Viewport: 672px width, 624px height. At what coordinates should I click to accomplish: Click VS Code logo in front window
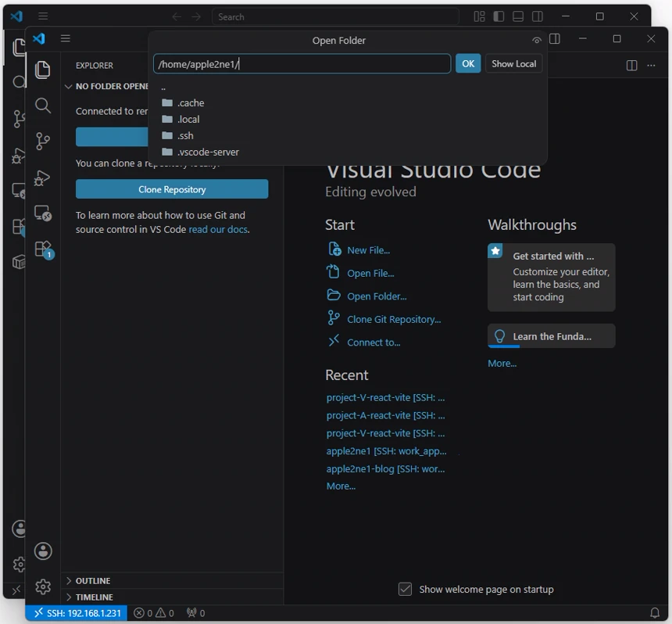pos(39,38)
